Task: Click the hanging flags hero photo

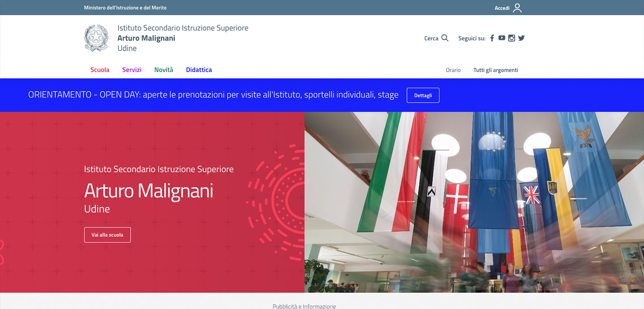Action: pos(474,202)
